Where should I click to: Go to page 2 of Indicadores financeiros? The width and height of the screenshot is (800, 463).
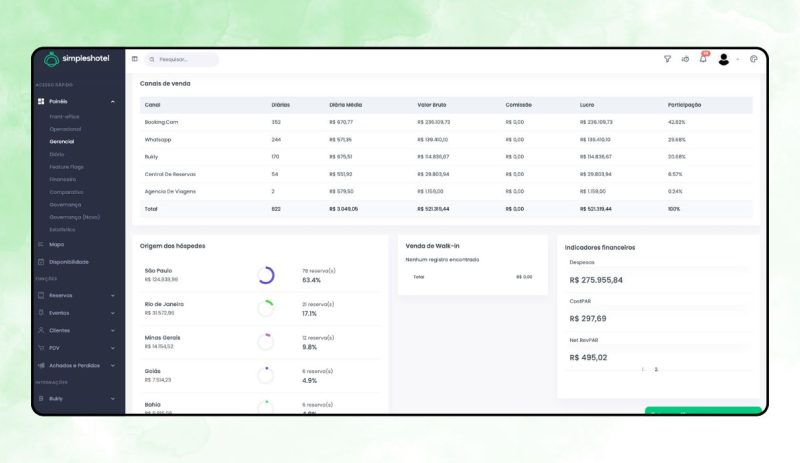[x=656, y=369]
